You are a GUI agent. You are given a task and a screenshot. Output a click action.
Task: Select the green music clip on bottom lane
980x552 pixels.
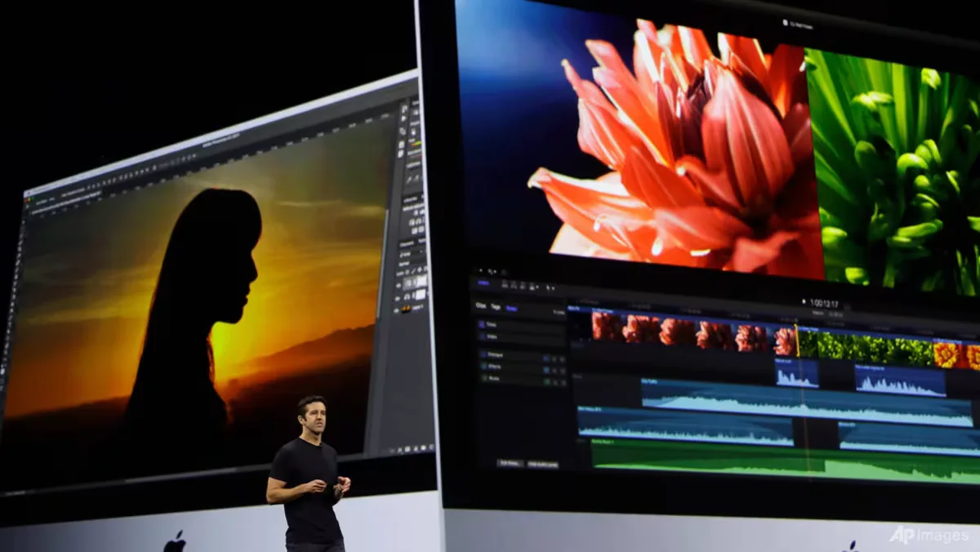[x=785, y=461]
